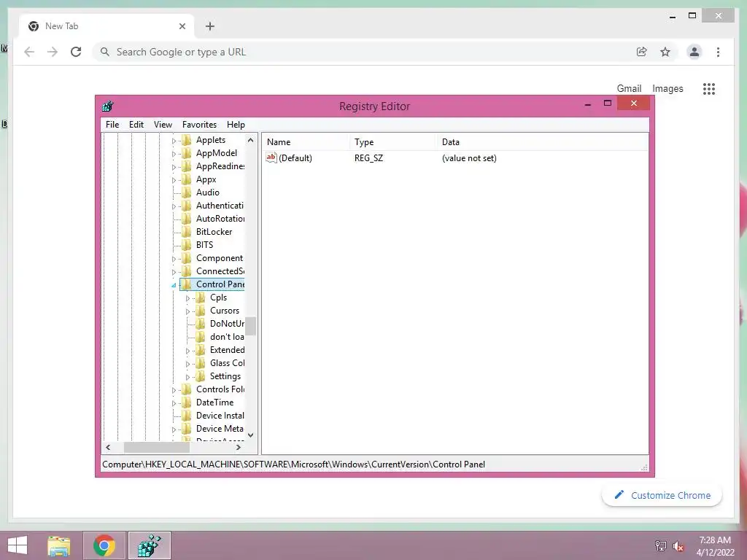Open the Gmail link
The height and width of the screenshot is (560, 747).
pos(629,88)
